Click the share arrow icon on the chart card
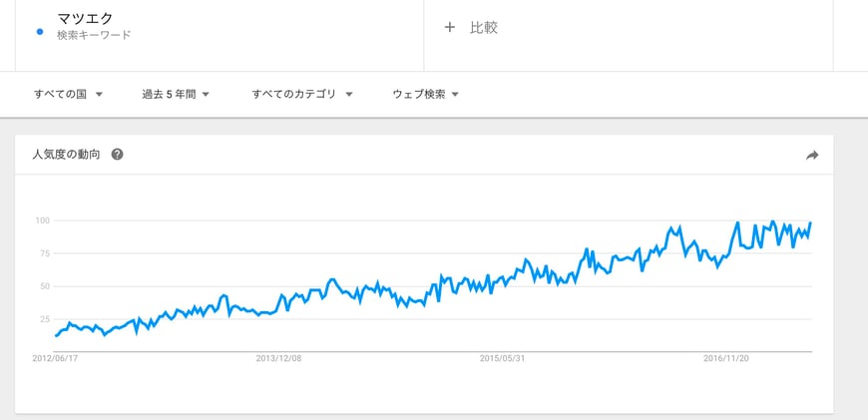 [x=812, y=155]
